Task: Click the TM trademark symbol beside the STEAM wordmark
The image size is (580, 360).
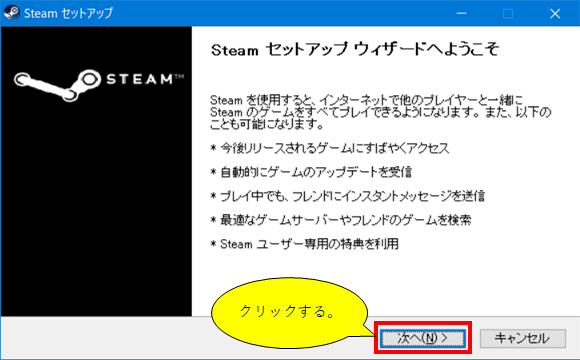Action: 179,77
